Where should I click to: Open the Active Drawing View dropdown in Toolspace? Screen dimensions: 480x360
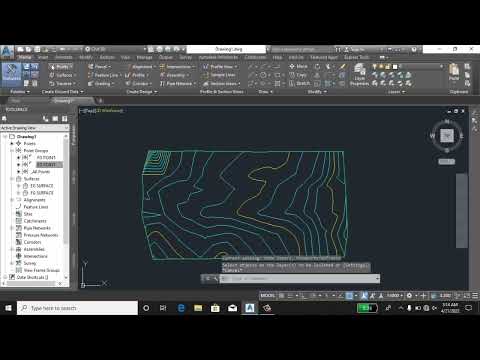(x=34, y=128)
